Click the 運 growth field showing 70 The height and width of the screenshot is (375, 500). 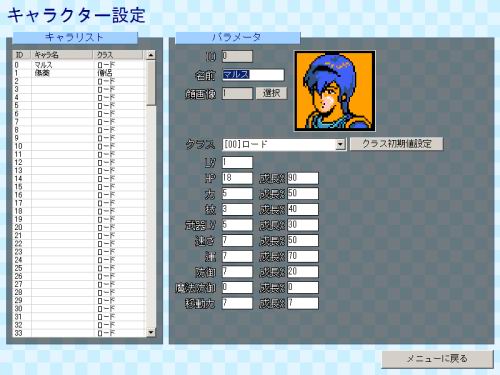303,256
